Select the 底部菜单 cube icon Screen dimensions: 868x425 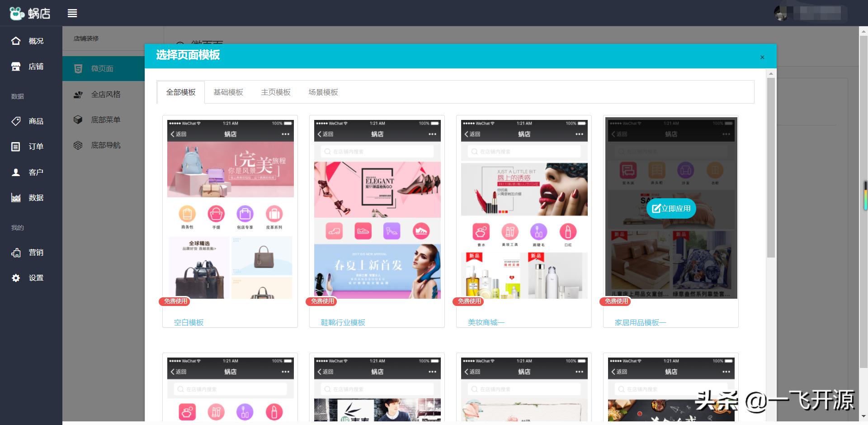[x=78, y=119]
